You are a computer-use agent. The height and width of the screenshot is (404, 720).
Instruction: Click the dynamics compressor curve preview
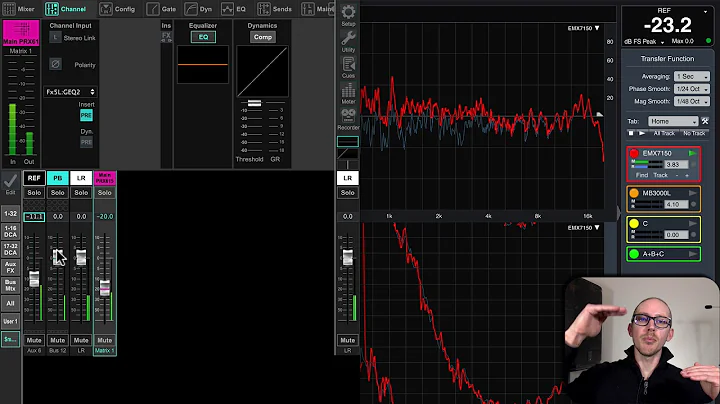coord(262,71)
